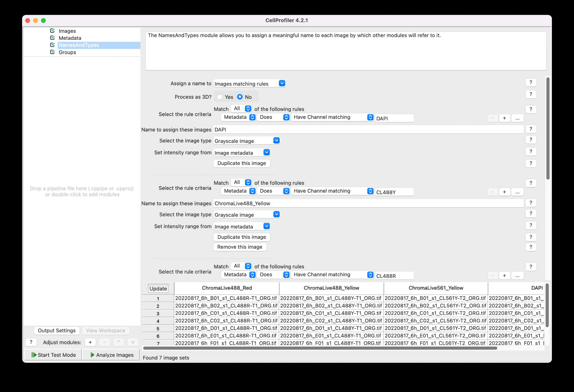Open help for Process as 3D
The image size is (574, 392).
(531, 94)
